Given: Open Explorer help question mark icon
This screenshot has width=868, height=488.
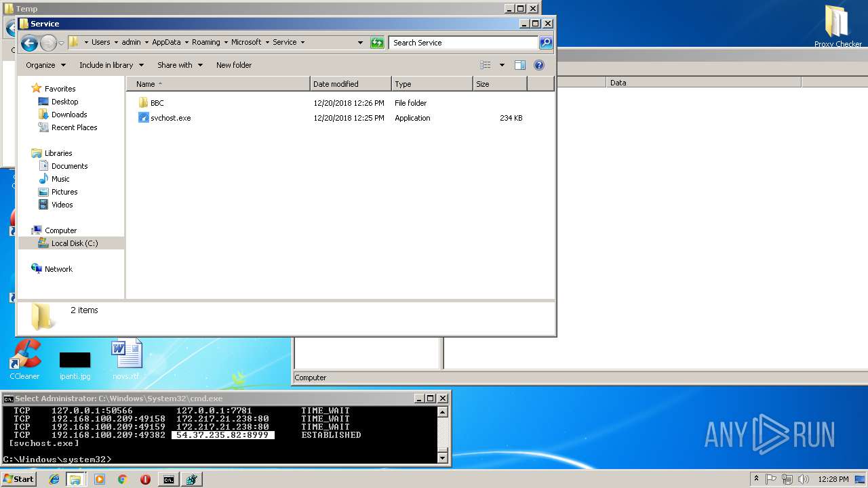Looking at the screenshot, I should point(539,65).
